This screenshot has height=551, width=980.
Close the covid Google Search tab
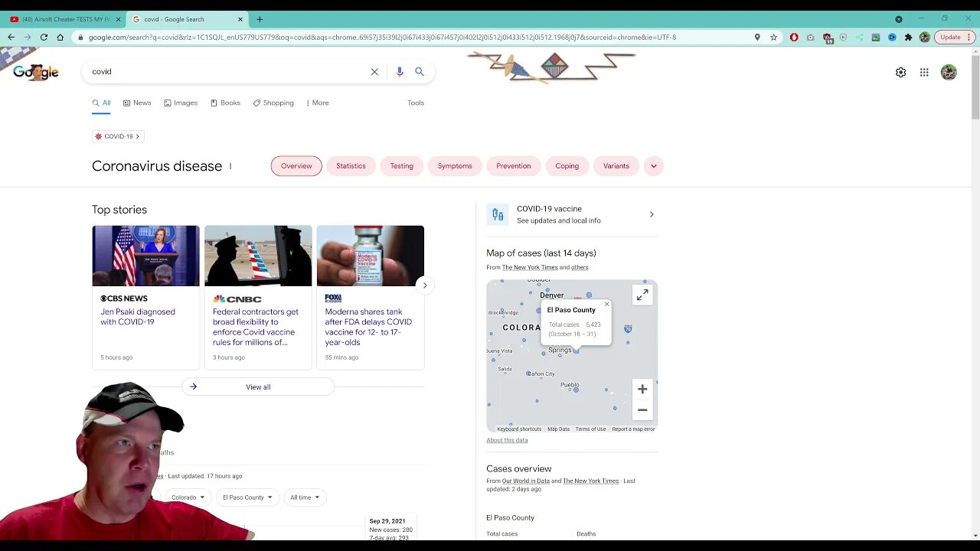[x=240, y=19]
